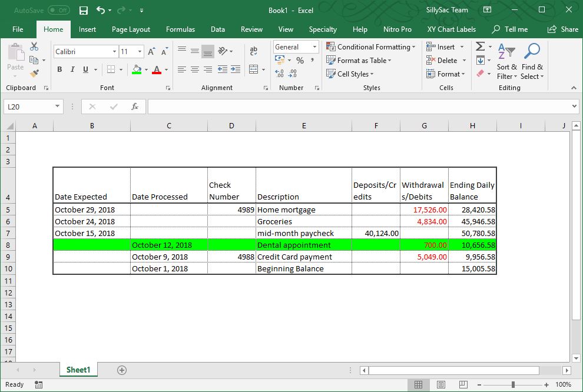Screen dimensions: 583x392
Task: Toggle the AutoSave switch
Action: (x=58, y=11)
